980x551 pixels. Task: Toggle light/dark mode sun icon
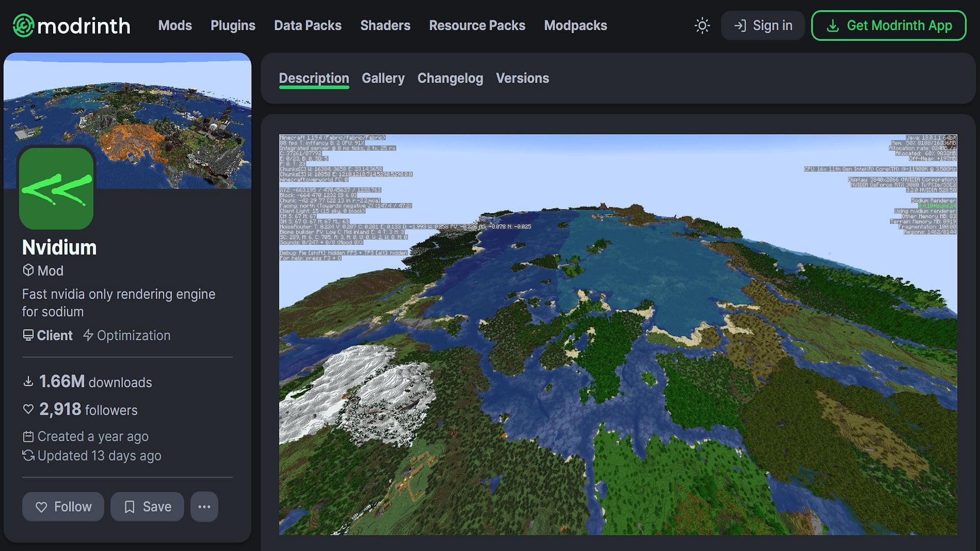click(703, 25)
